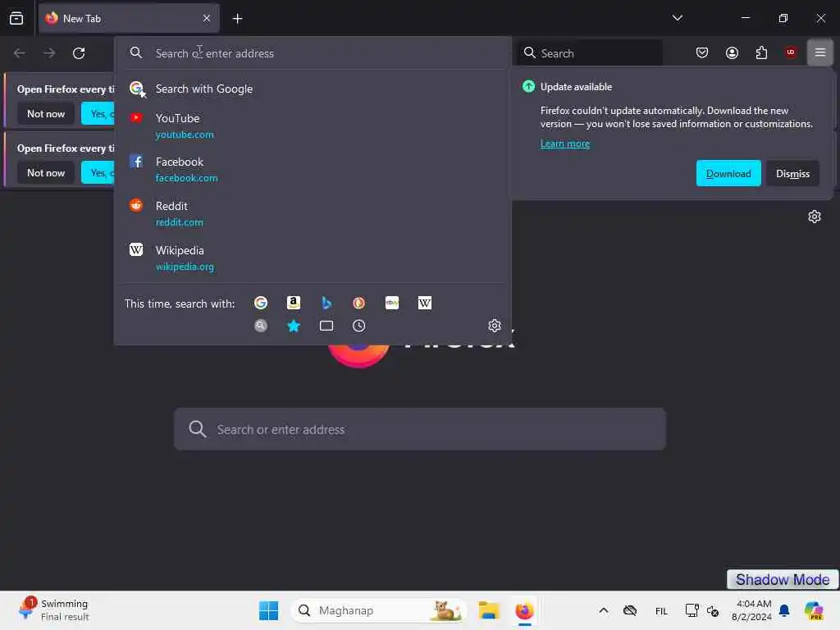The width and height of the screenshot is (840, 630).
Task: Dismiss the update available notice
Action: 793,174
